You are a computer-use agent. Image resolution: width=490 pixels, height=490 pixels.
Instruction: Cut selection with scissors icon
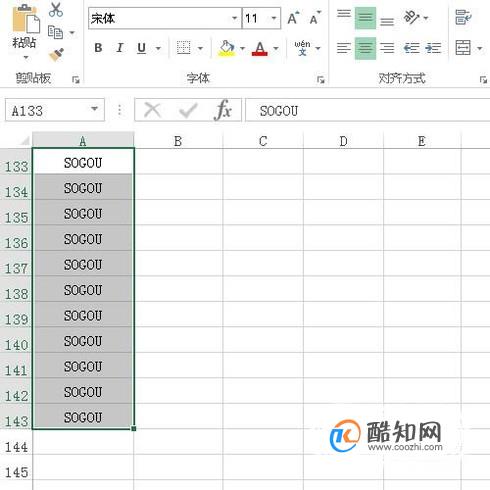tap(56, 10)
